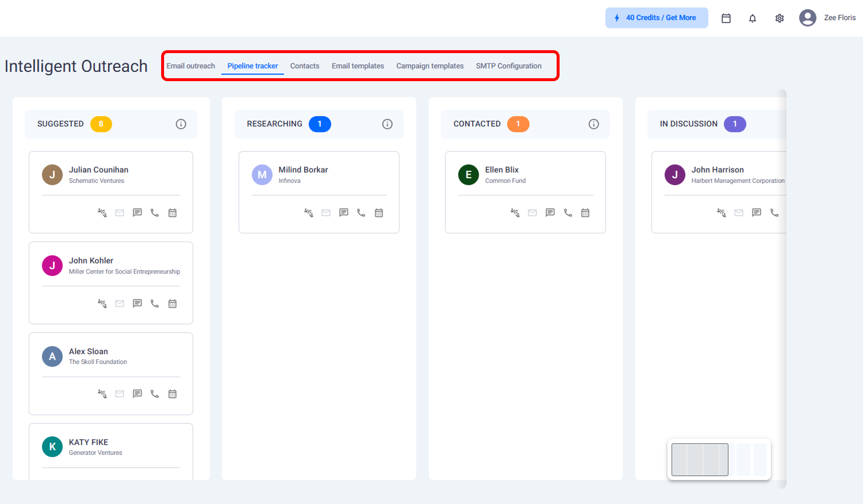This screenshot has width=863, height=504.
Task: Open the calendar icon in the top bar
Action: coord(726,18)
